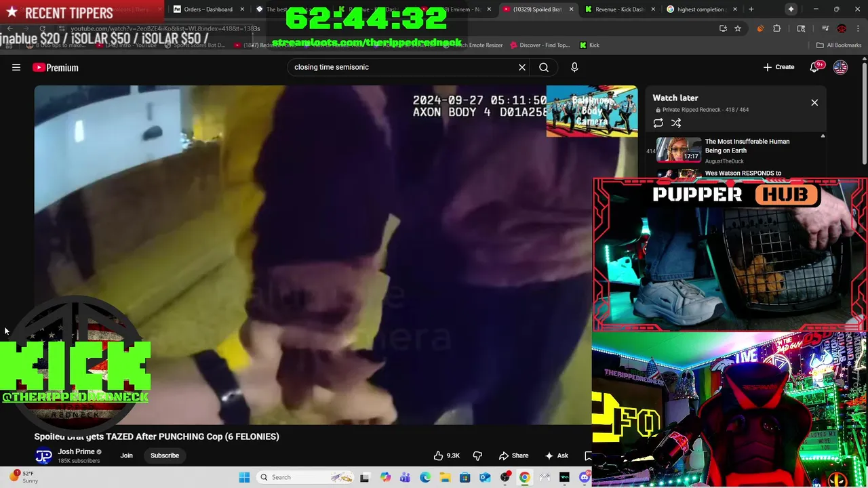Open the YouTube guide hamburger menu
Screen dimensions: 868x488
pos(16,67)
